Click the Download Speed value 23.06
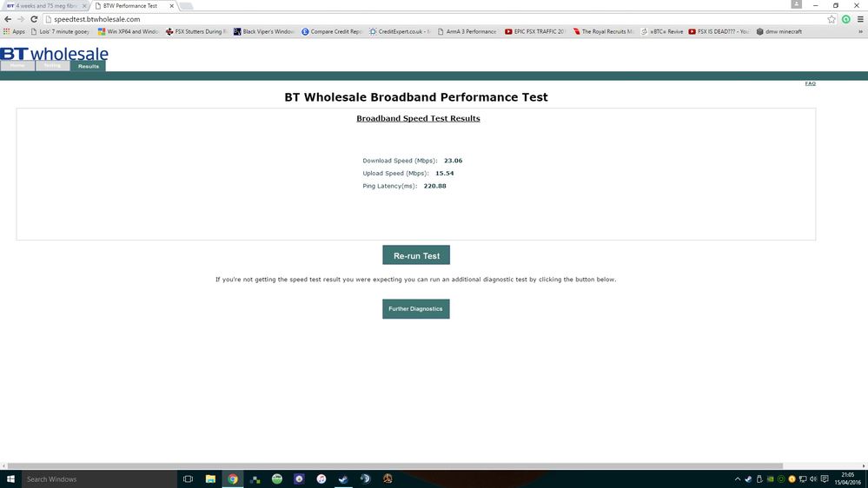 pos(453,161)
